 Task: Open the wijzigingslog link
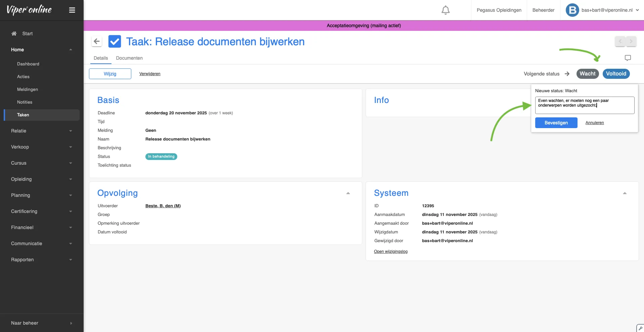pos(390,252)
